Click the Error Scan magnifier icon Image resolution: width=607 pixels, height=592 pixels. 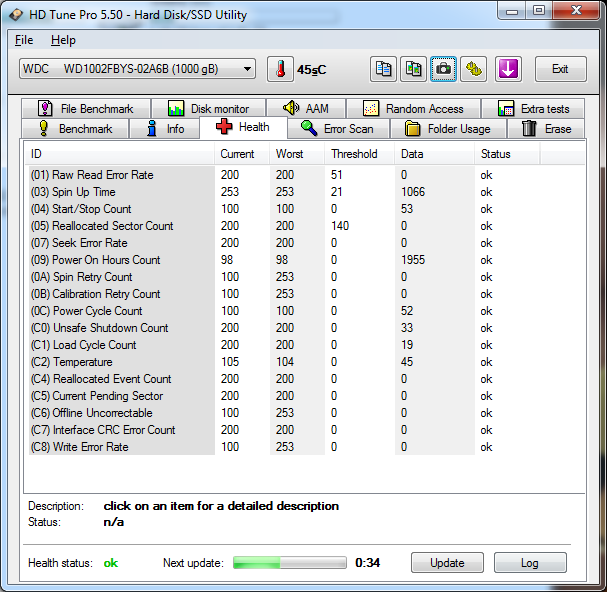(x=309, y=128)
